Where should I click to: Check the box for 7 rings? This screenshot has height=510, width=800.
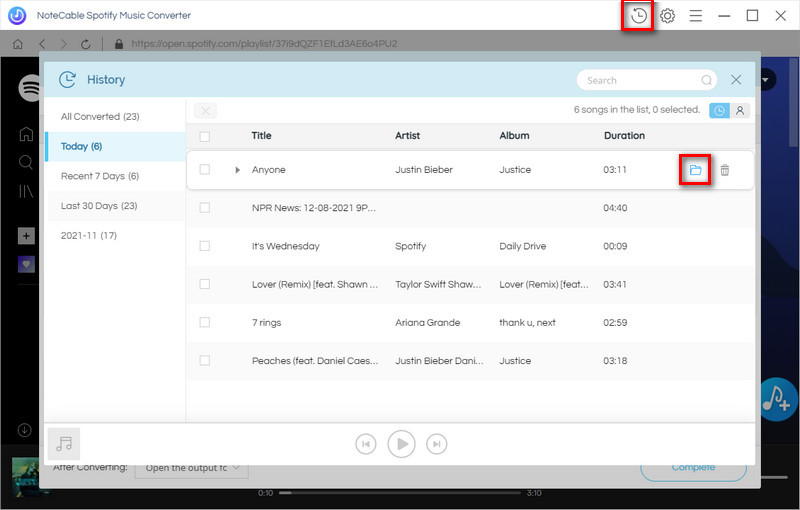[205, 322]
